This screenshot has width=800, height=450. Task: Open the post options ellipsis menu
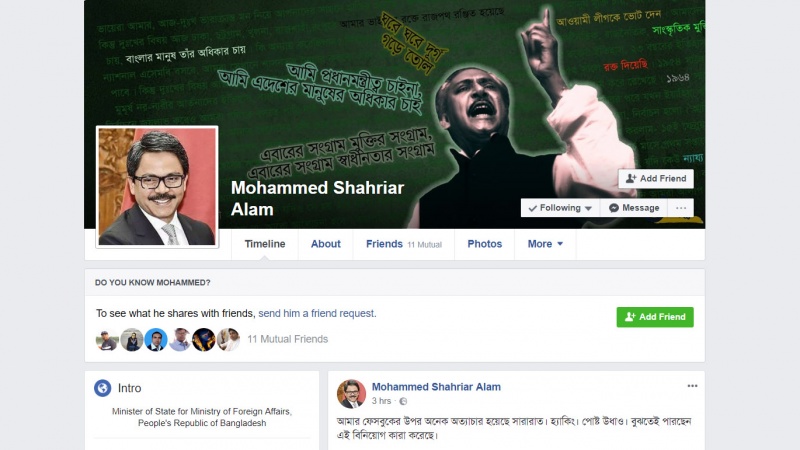tap(692, 386)
